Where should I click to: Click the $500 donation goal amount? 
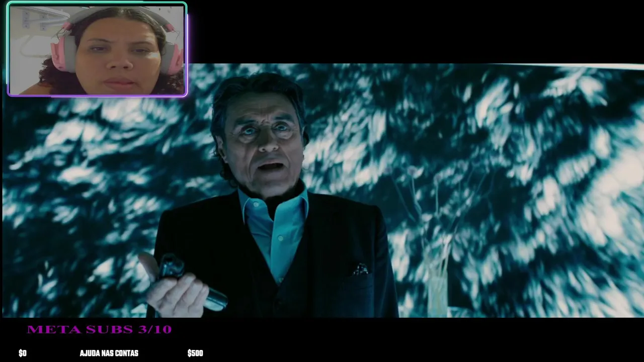[x=195, y=353]
